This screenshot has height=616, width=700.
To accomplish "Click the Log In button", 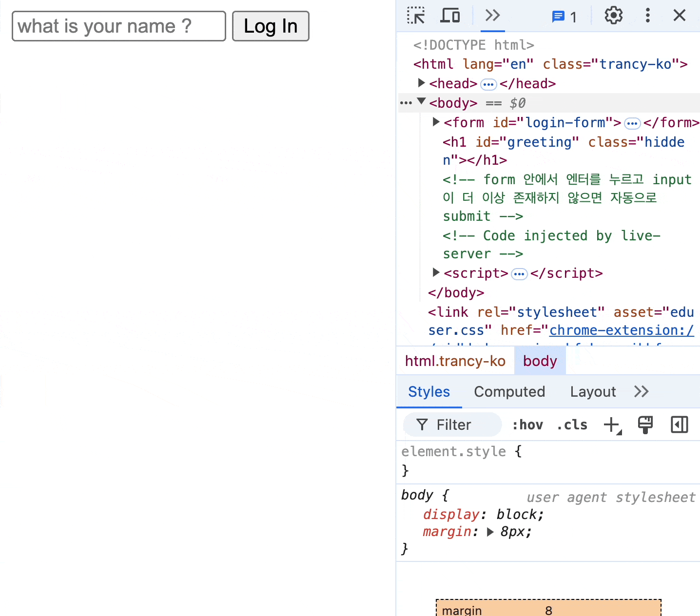I will pyautogui.click(x=271, y=26).
